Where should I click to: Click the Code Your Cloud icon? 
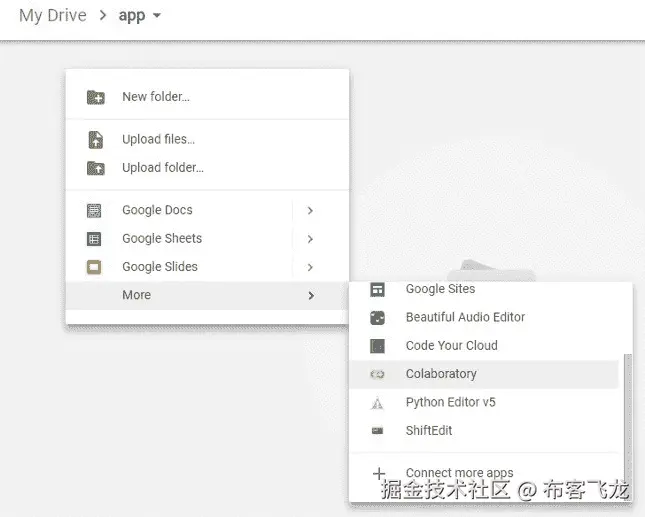[377, 346]
